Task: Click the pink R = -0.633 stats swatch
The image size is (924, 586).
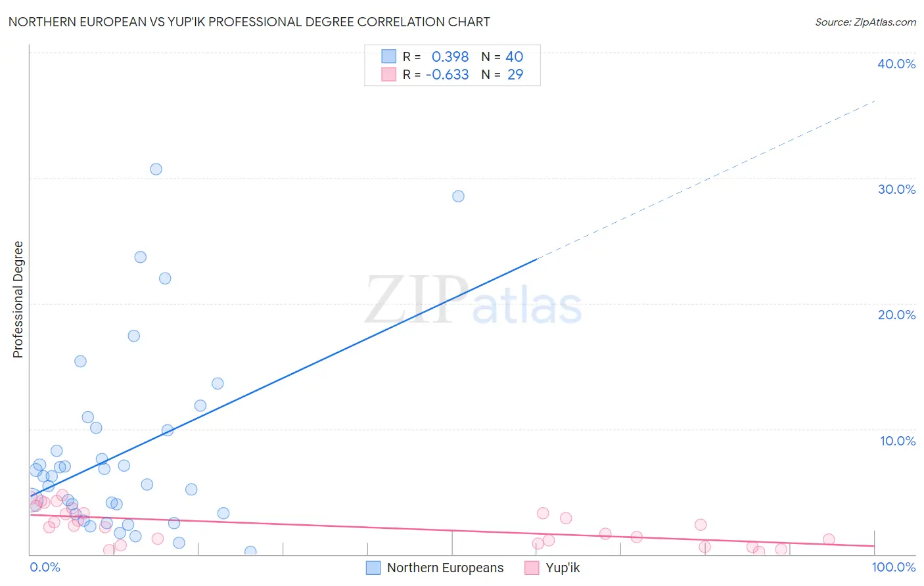Action: pyautogui.click(x=389, y=74)
